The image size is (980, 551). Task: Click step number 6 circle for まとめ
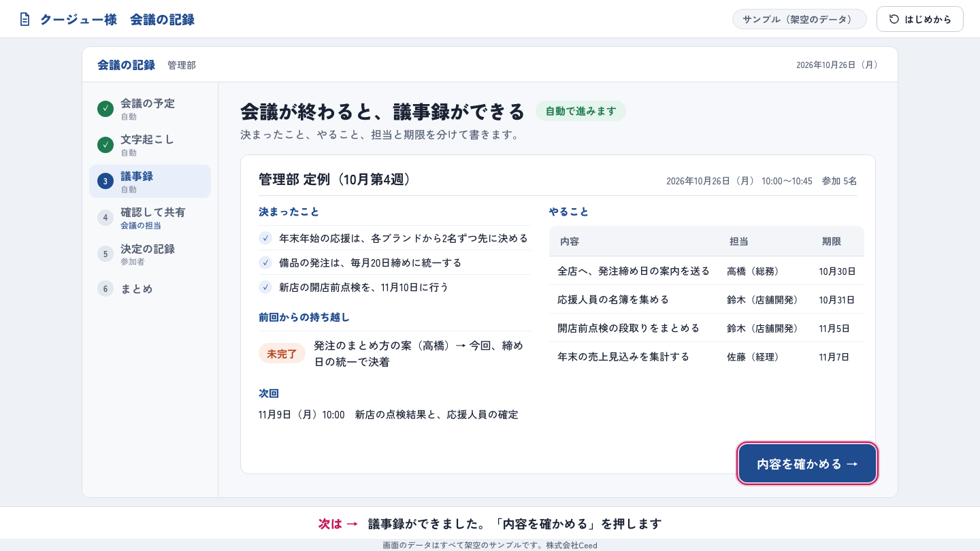(x=105, y=288)
